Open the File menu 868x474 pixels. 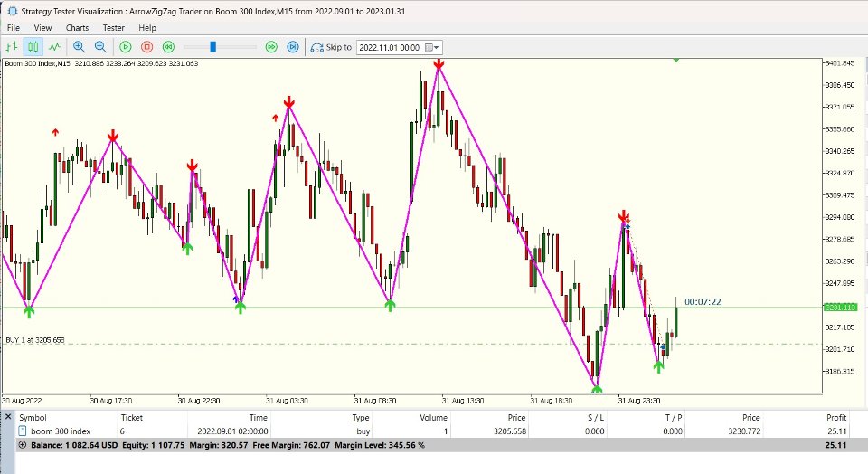click(14, 28)
